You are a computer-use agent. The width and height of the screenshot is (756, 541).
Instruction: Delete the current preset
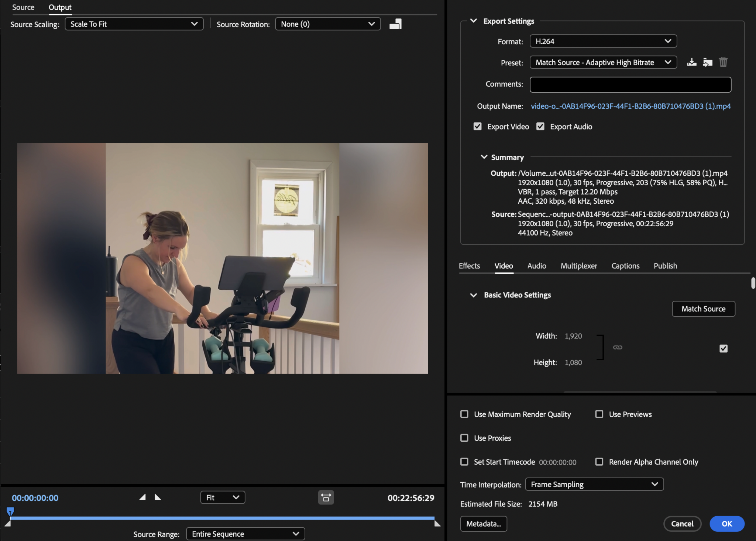[x=723, y=62]
